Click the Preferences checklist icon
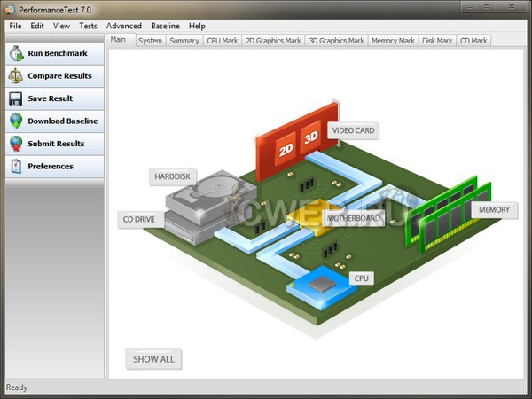This screenshot has height=399, width=532. click(16, 167)
